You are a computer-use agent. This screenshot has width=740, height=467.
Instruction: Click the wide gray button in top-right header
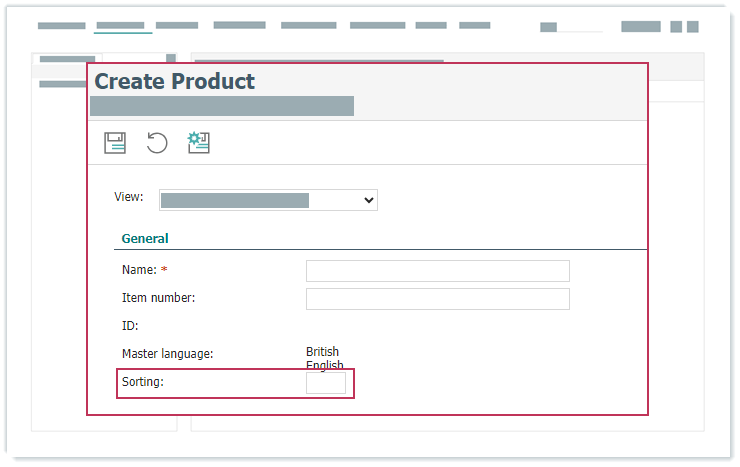pyautogui.click(x=640, y=27)
